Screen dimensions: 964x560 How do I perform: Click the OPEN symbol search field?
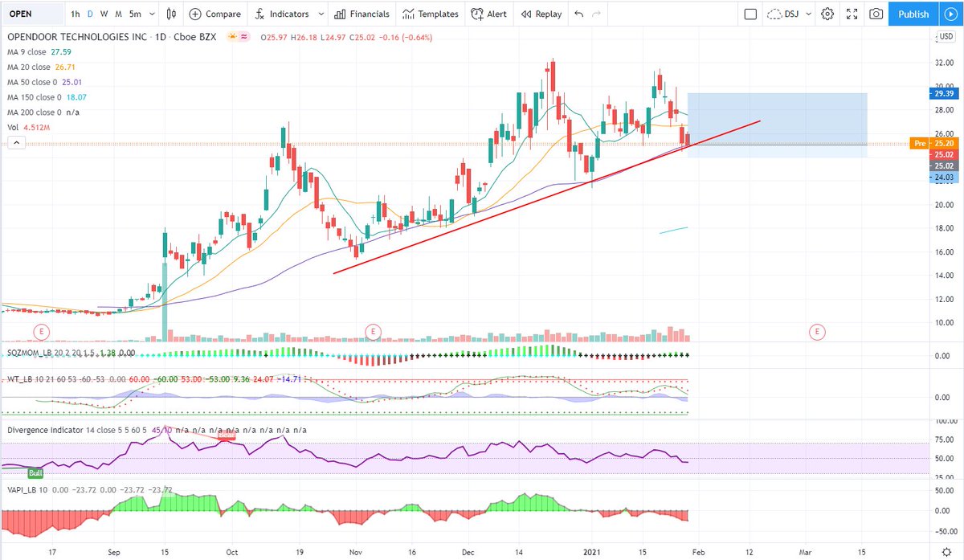[x=32, y=14]
